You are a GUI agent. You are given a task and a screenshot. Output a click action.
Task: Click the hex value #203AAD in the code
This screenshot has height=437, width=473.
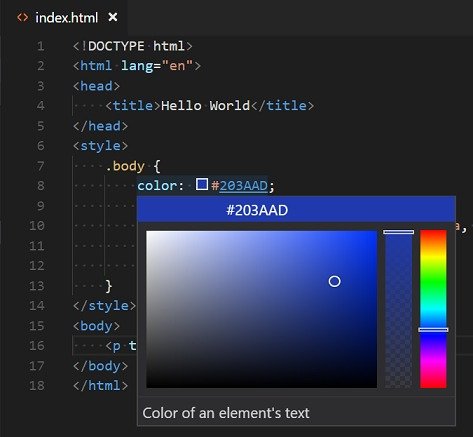pos(239,186)
